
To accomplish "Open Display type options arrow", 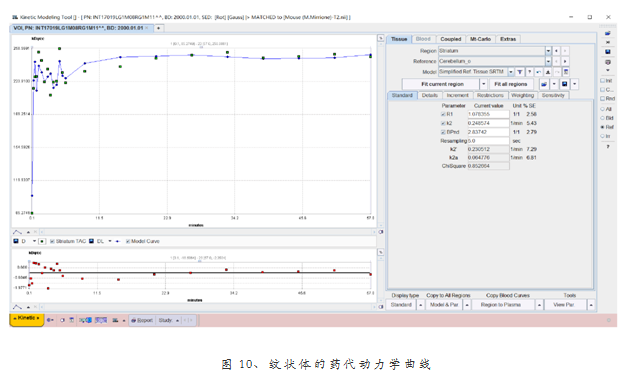I will (420, 305).
